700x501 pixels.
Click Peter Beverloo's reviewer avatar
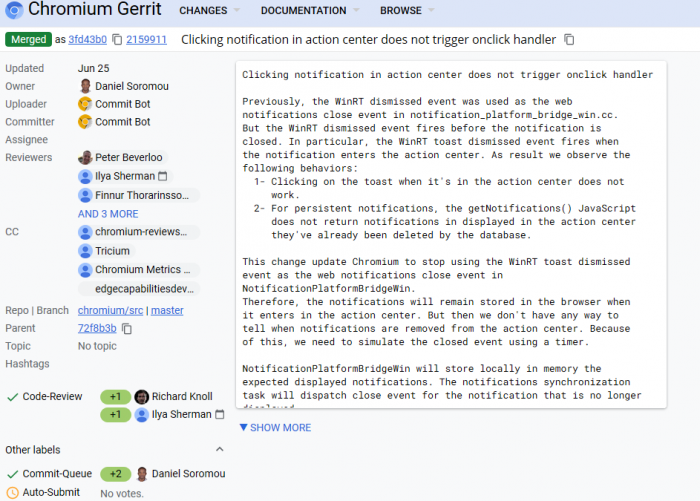86,158
